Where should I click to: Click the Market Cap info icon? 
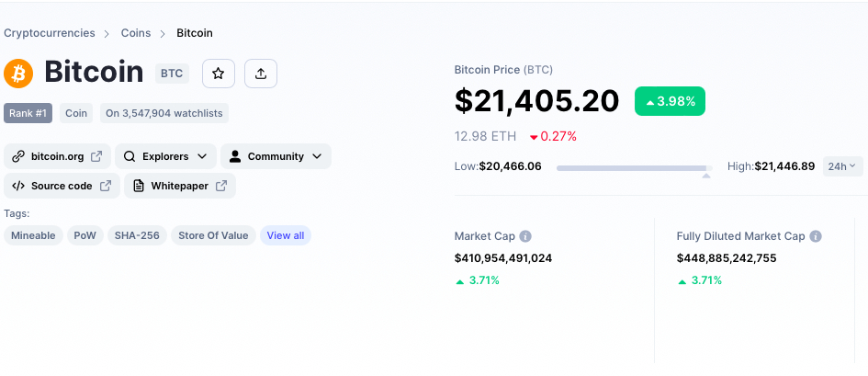(x=525, y=236)
